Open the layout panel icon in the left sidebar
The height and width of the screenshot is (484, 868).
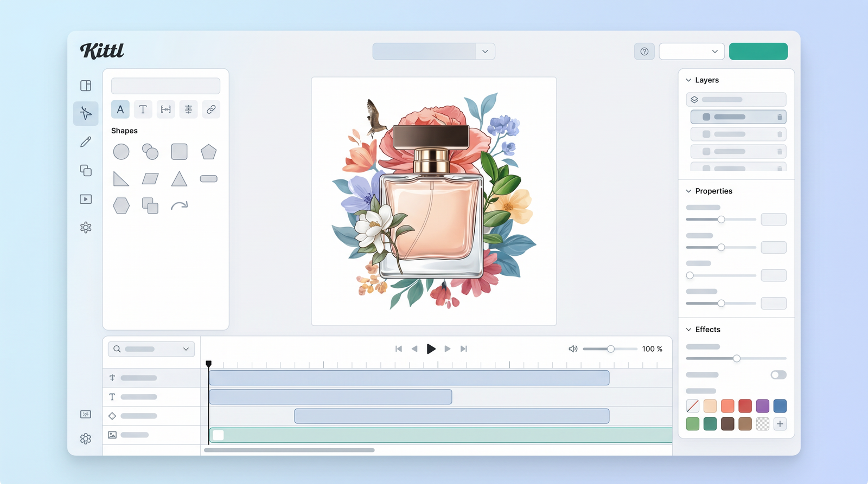(x=86, y=86)
